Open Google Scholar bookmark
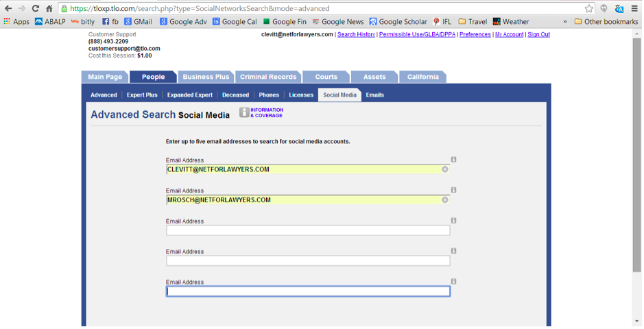This screenshot has width=644, height=329. coord(398,22)
